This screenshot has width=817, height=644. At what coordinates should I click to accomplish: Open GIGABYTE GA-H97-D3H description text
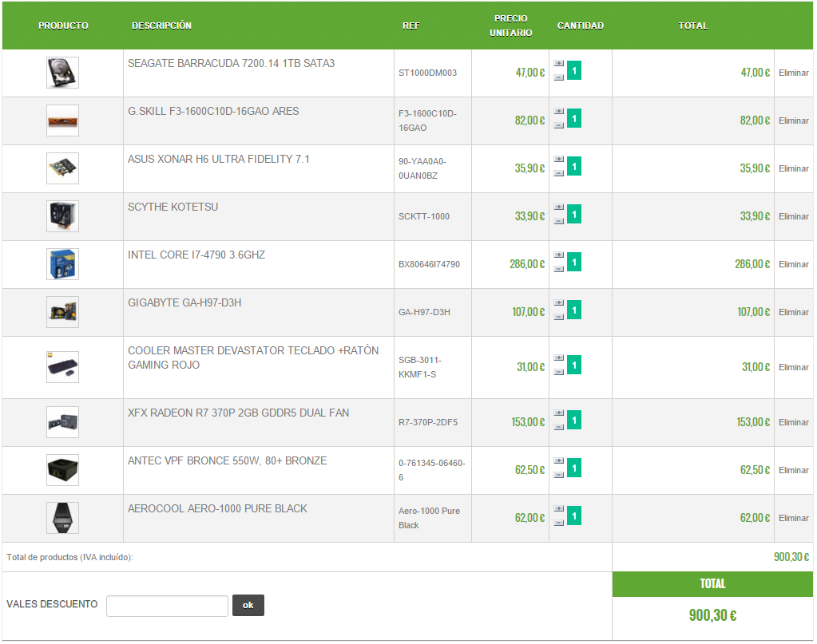pos(184,303)
